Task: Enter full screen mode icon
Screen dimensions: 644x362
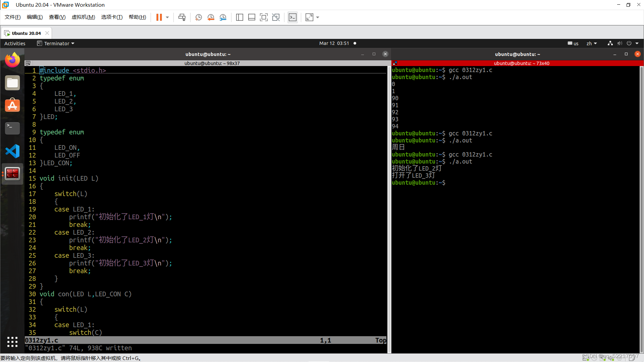Action: coord(264,17)
